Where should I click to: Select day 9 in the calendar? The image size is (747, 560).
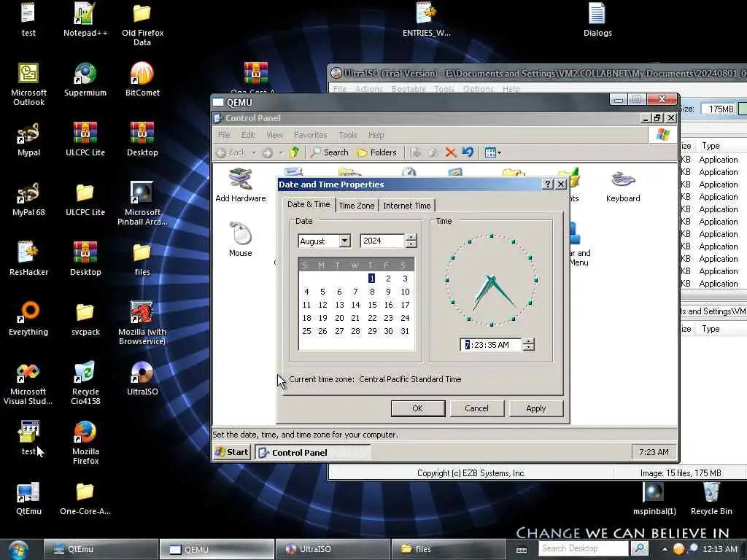(x=388, y=292)
